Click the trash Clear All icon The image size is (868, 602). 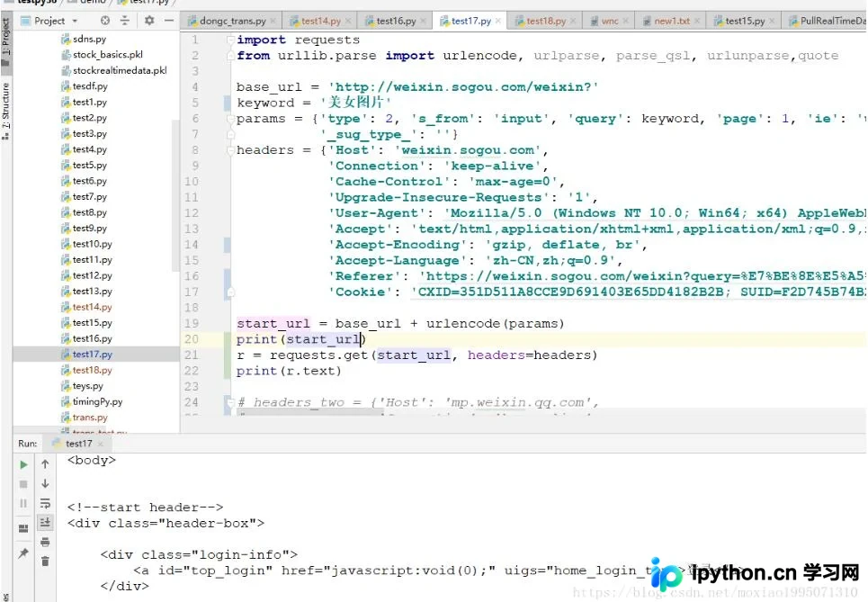pos(45,561)
